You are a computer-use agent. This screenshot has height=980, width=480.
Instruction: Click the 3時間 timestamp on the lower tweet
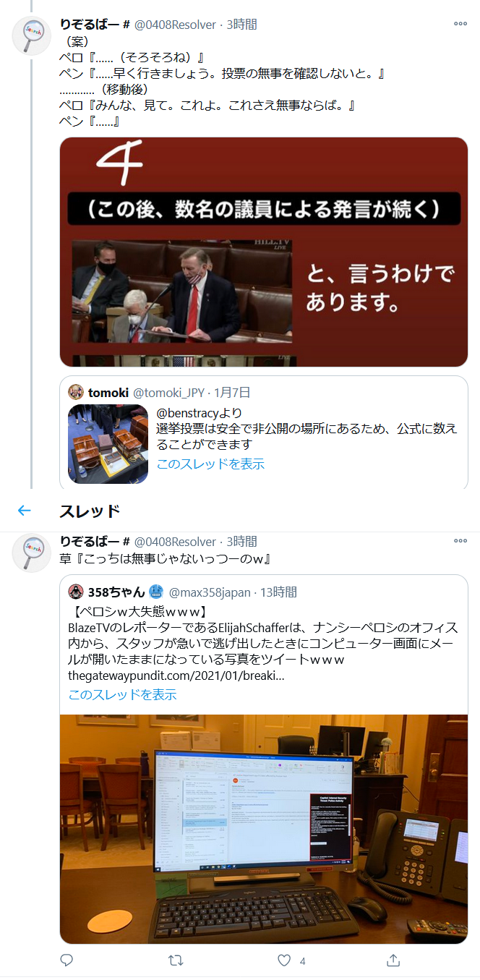[241, 542]
